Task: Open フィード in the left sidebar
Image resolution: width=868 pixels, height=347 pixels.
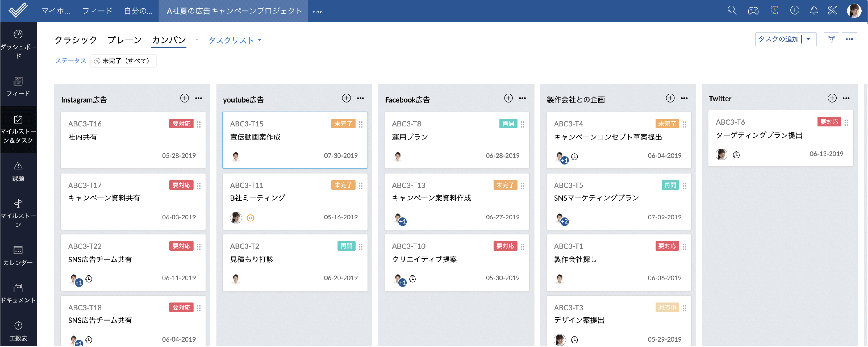Action: (18, 87)
